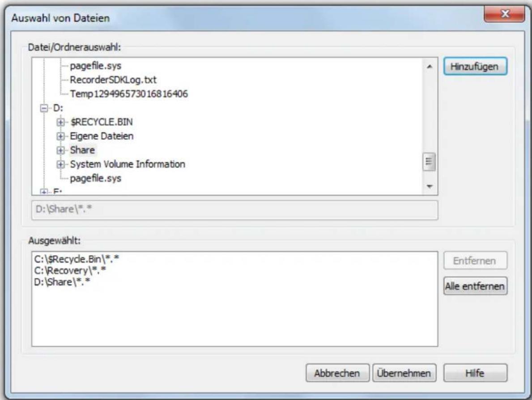Image resolution: width=532 pixels, height=400 pixels.
Task: Select D:\Share\*.* in Ausgewählt list
Action: pos(62,282)
